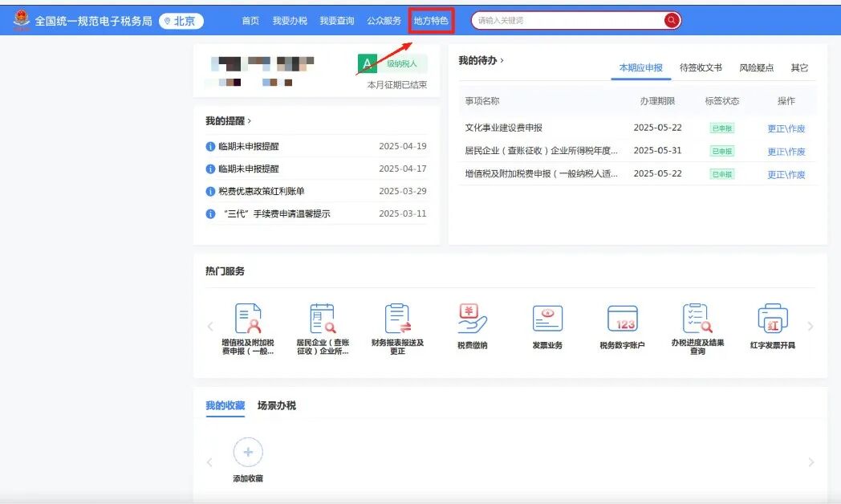This screenshot has width=841, height=504.
Task: Open next hot services page arrow
Action: click(x=811, y=325)
